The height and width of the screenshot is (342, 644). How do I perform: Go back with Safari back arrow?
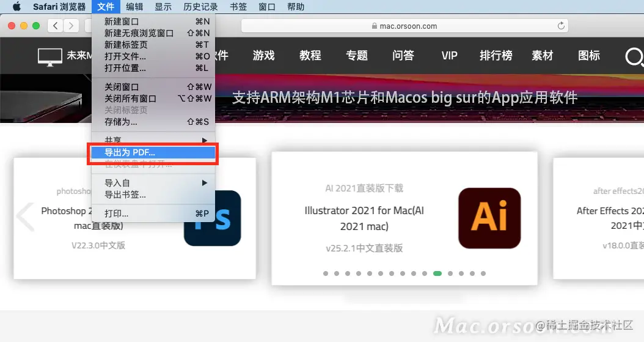click(x=56, y=26)
